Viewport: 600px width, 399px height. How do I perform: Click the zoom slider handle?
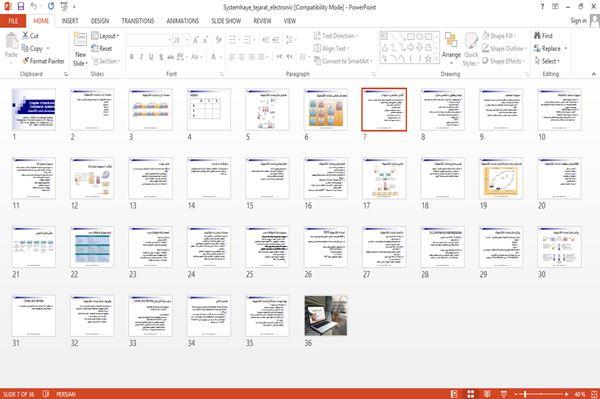525,394
